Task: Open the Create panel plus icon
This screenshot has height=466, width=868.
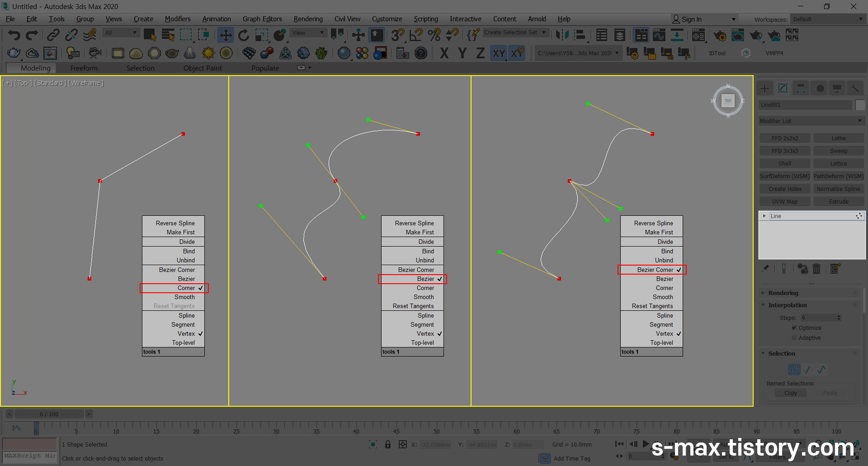Action: 765,88
